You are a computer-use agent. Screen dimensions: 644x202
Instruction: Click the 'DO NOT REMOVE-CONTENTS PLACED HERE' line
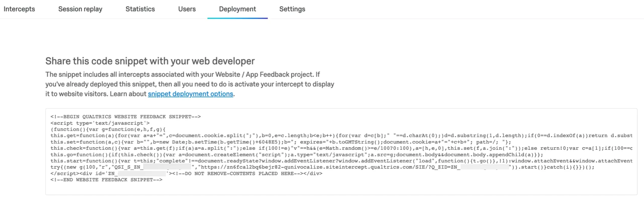pyautogui.click(x=246, y=174)
